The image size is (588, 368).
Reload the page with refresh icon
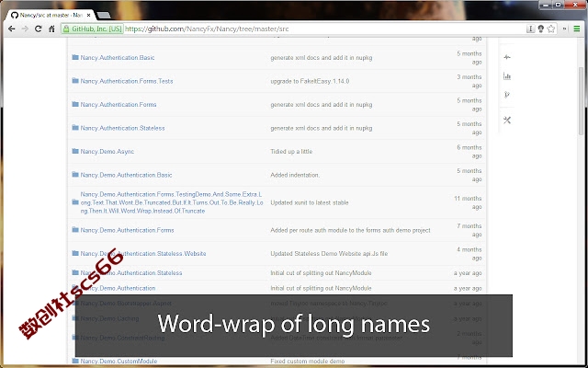(38, 29)
